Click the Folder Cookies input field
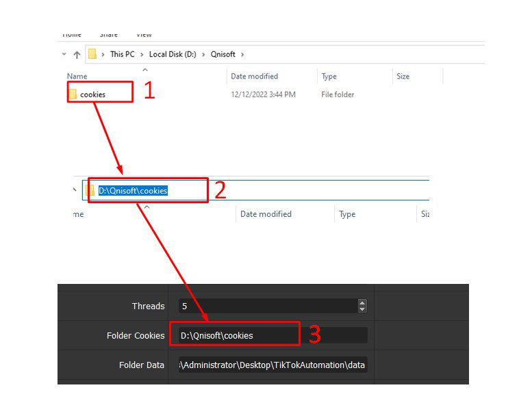The height and width of the screenshot is (405, 532). pos(273,335)
